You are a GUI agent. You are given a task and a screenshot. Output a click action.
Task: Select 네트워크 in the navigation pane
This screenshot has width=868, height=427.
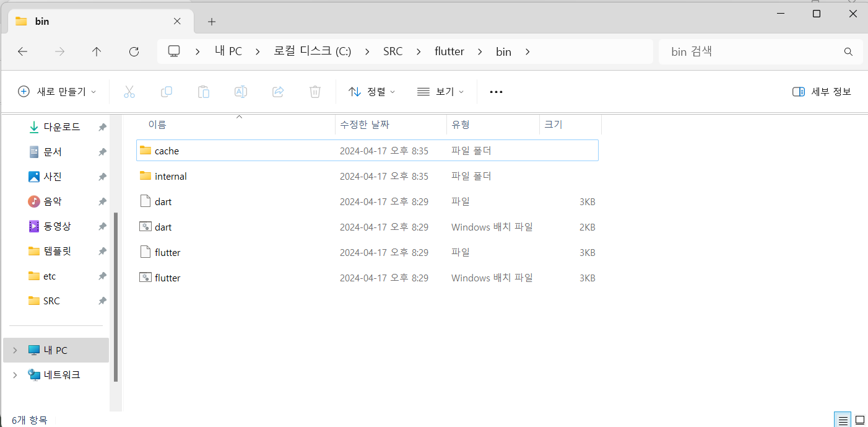54,375
